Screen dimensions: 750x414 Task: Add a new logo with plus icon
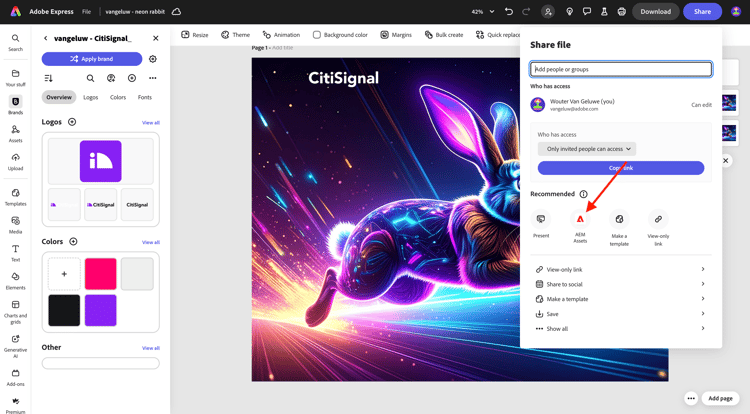(72, 122)
